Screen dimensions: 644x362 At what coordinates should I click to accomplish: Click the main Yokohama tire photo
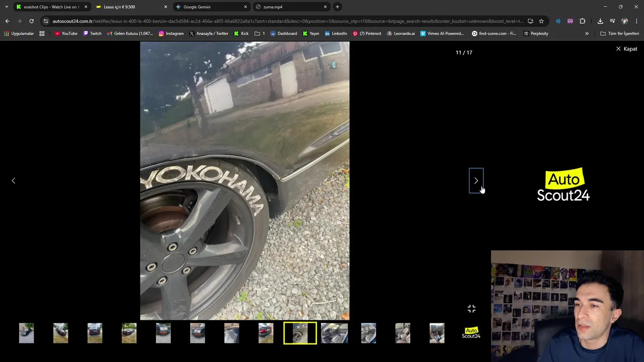click(x=245, y=180)
